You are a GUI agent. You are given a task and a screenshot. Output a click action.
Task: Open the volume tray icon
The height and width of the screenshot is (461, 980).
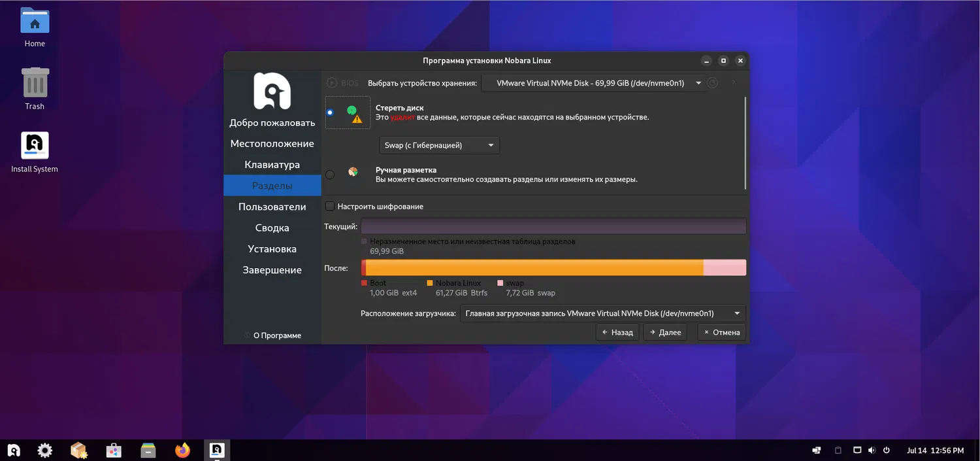872,451
